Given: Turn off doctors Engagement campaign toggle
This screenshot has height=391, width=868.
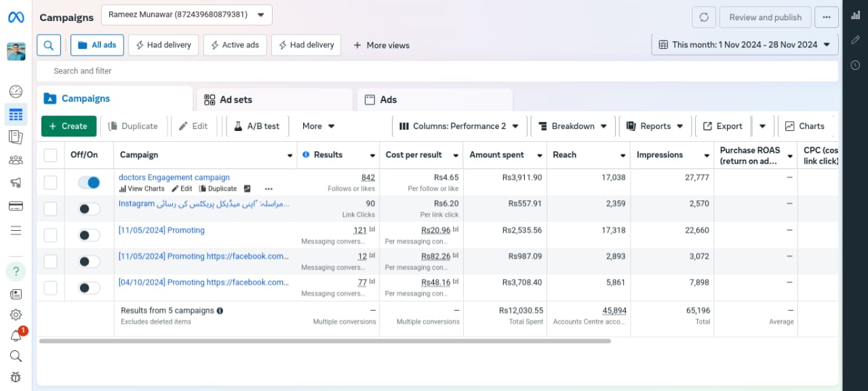Looking at the screenshot, I should [89, 183].
